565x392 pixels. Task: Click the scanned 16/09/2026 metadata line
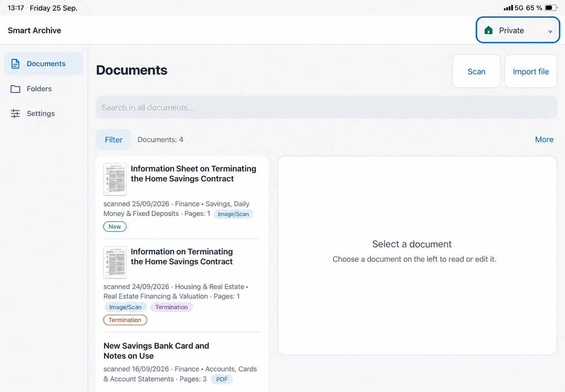coord(180,374)
